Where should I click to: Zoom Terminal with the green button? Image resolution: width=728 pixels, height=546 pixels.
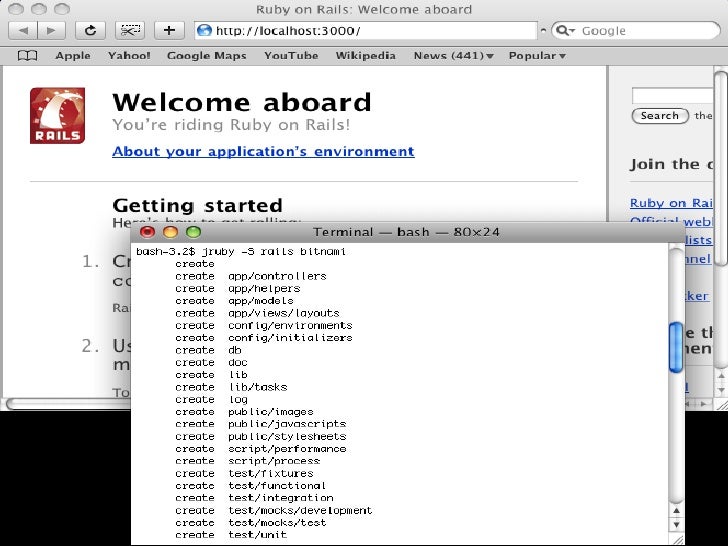point(193,232)
